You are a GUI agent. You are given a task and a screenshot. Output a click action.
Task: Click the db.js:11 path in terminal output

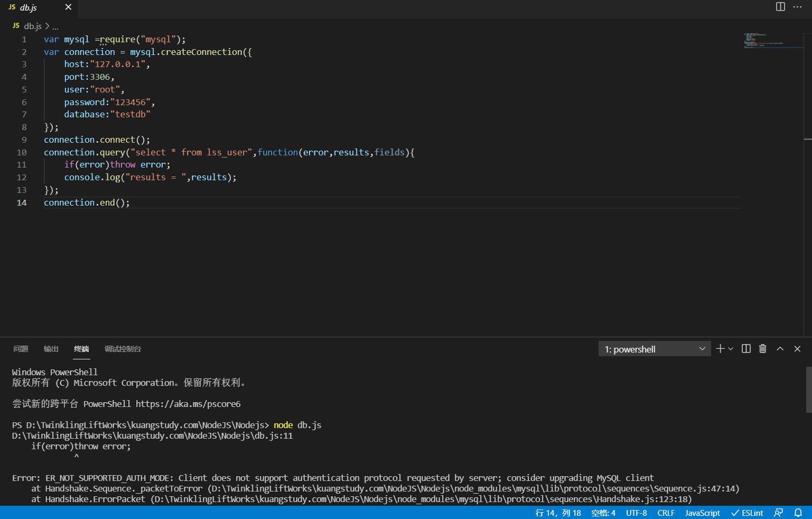(152, 435)
